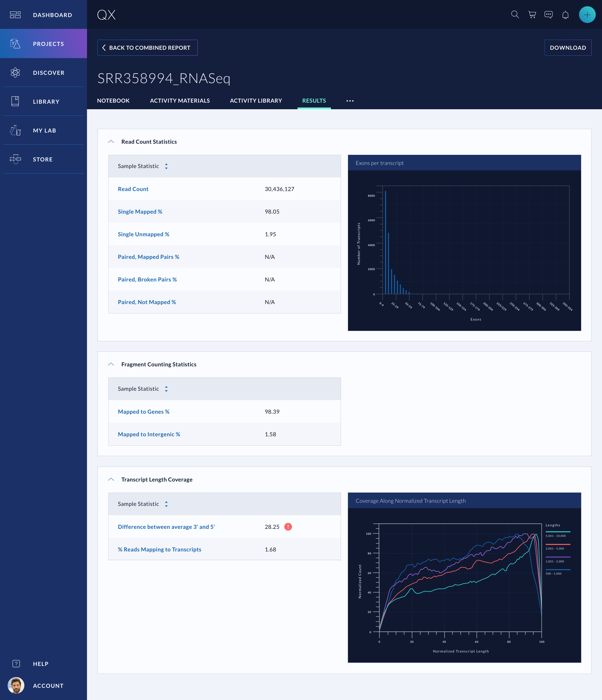Screen dimensions: 602x700
Task: Switch to the Notebook tab
Action: click(113, 101)
